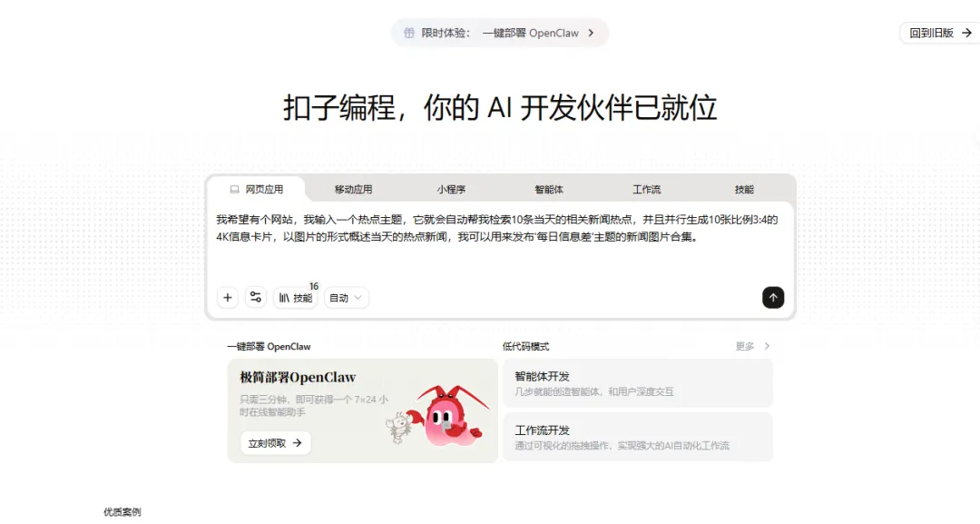Click the chevron arrow in OpenClaw banner

[x=591, y=33]
